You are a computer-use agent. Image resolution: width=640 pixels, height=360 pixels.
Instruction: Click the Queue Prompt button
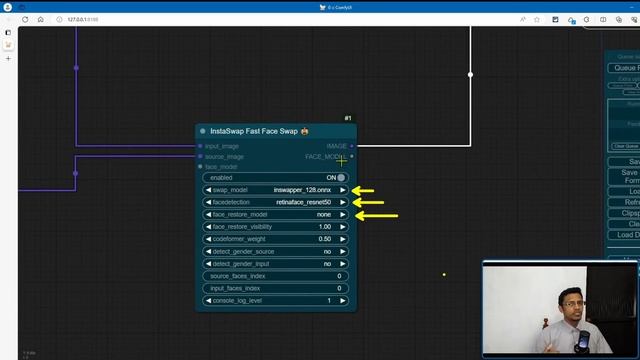[x=624, y=68]
